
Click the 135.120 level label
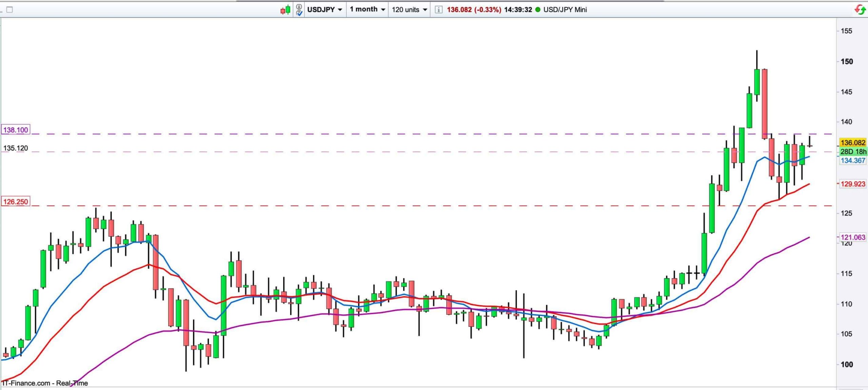pyautogui.click(x=16, y=148)
